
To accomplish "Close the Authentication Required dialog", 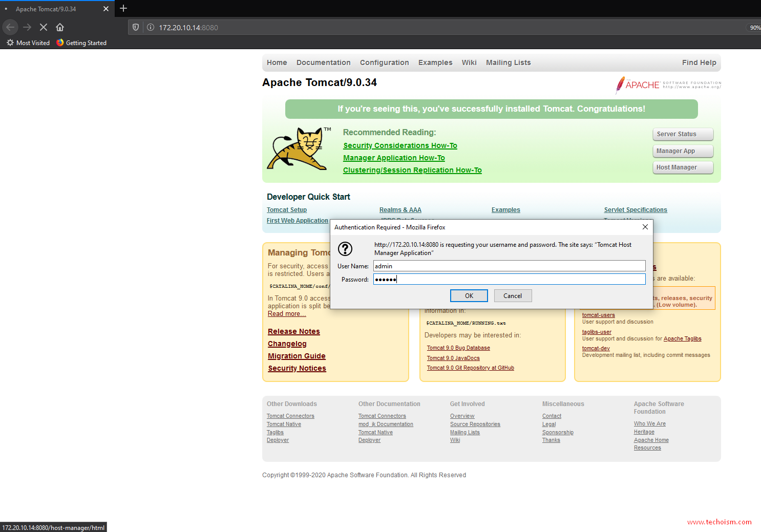I will (x=645, y=227).
